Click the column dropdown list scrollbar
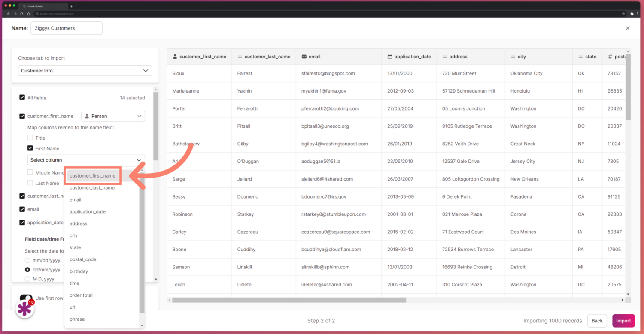Image resolution: width=644 pixels, height=334 pixels. pos(142,242)
